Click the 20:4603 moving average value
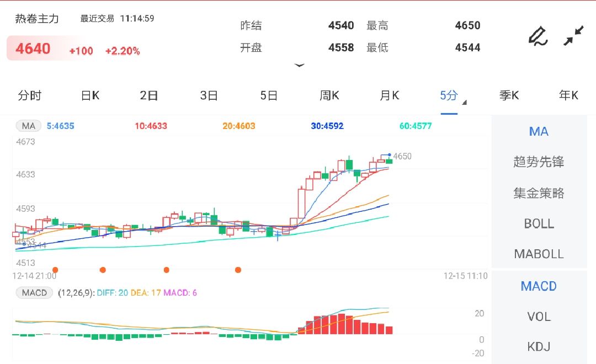Image resolution: width=596 pixels, height=364 pixels. click(x=239, y=126)
